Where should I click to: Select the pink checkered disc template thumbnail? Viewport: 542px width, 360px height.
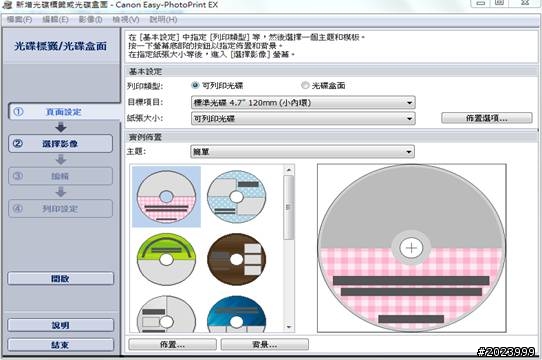pos(166,196)
